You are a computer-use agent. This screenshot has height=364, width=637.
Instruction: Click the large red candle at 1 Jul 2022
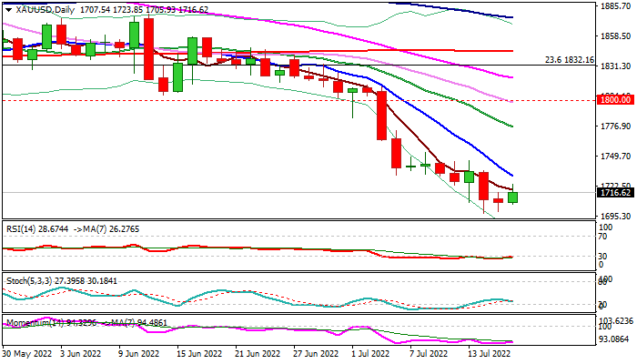pyautogui.click(x=382, y=116)
